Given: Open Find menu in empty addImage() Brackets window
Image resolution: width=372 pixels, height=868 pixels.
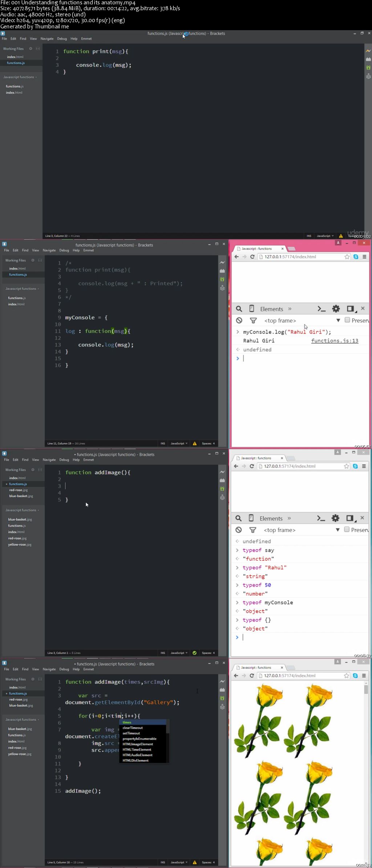Looking at the screenshot, I should [x=25, y=460].
